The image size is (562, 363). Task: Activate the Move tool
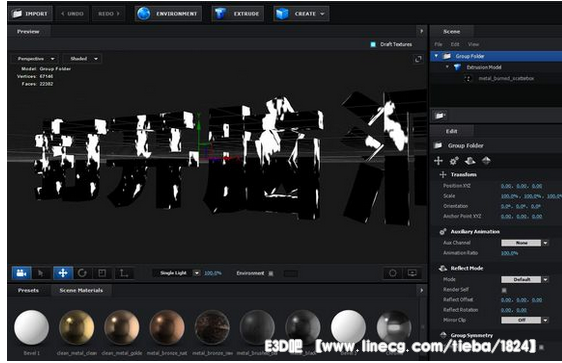(63, 273)
